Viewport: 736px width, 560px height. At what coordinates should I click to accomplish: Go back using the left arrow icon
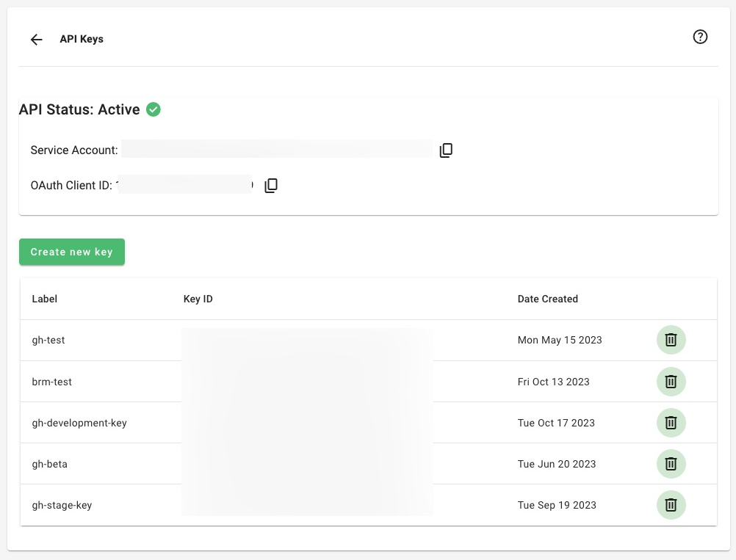[36, 40]
